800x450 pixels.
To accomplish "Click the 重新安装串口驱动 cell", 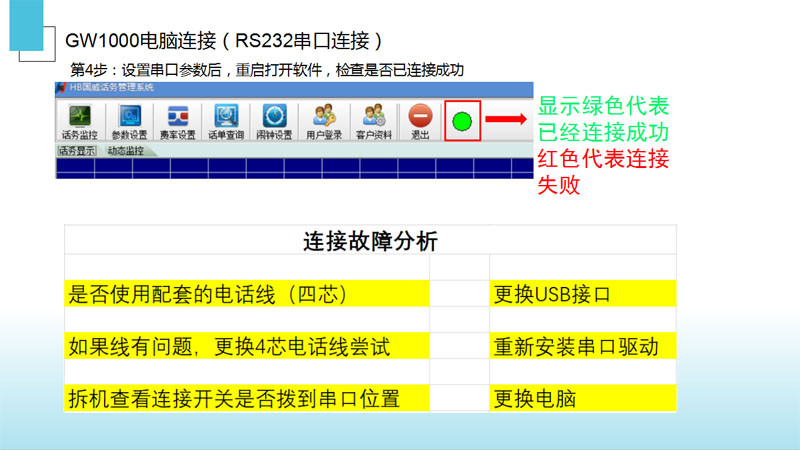I will 582,346.
